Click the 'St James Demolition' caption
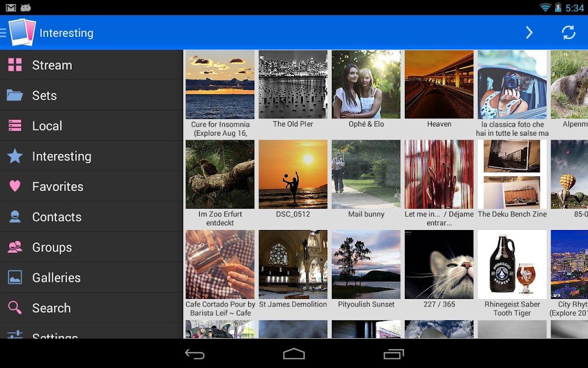Viewport: 588px width, 368px height. click(293, 304)
